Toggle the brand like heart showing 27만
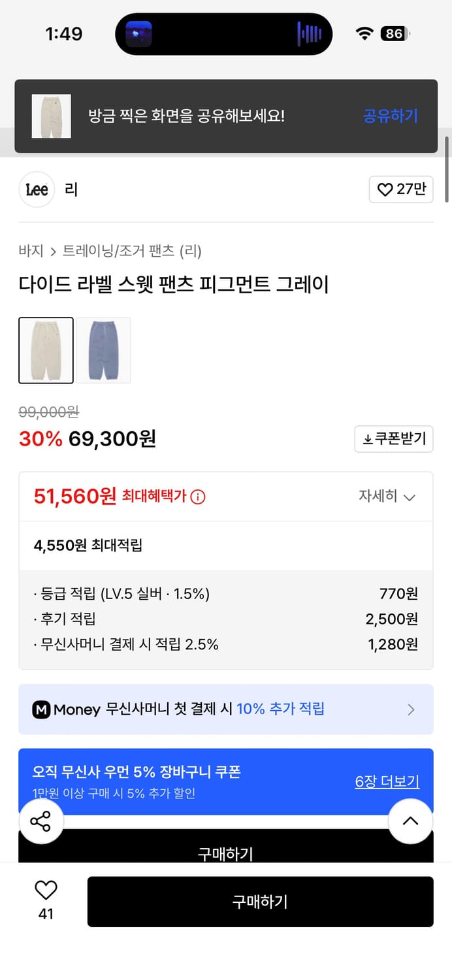The image size is (452, 980). click(400, 189)
